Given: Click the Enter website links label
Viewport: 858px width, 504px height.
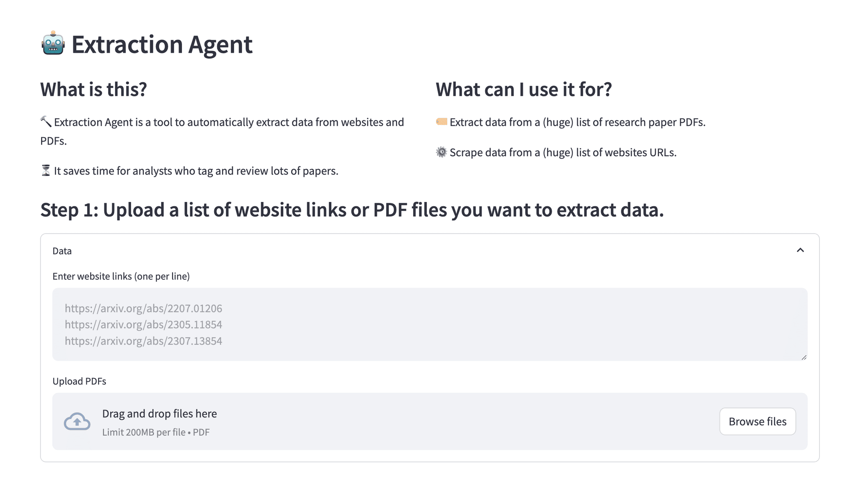Looking at the screenshot, I should tap(121, 276).
